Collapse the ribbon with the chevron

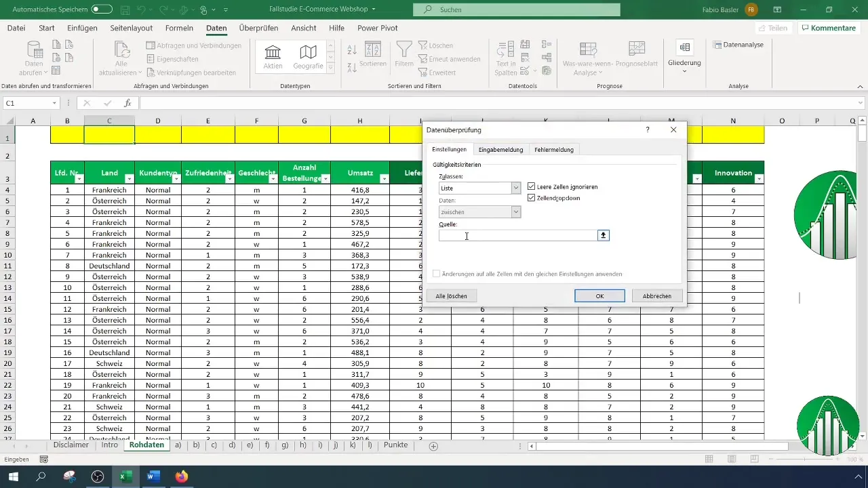click(x=859, y=87)
